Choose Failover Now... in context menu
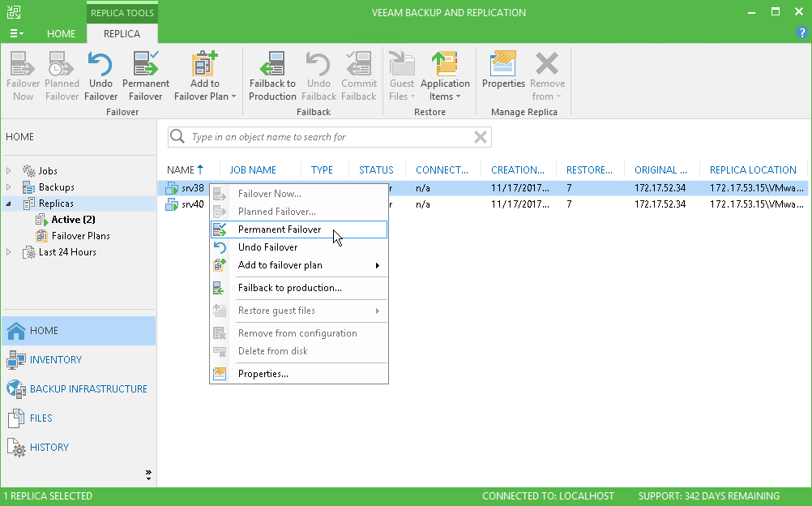The height and width of the screenshot is (506, 812). 299,194
